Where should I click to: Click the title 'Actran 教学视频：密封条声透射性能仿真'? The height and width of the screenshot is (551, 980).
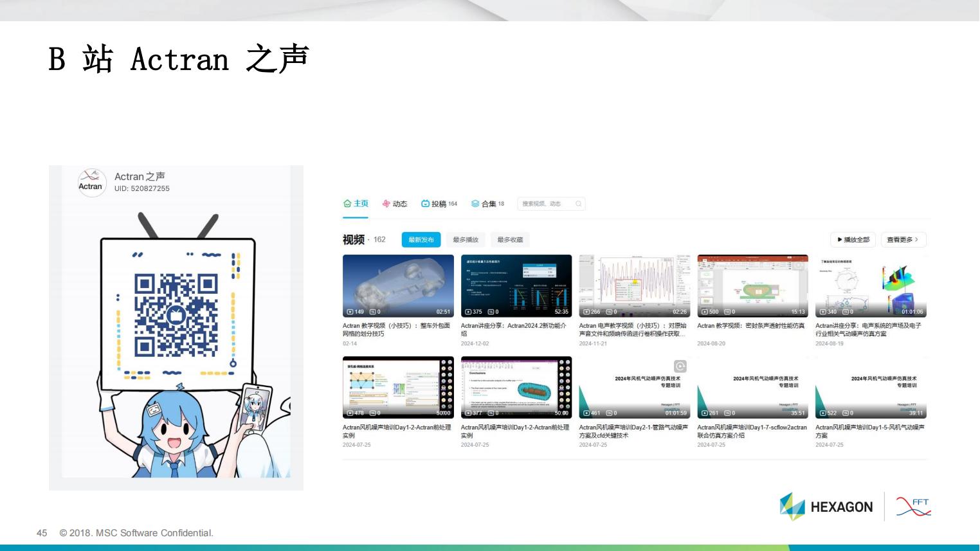751,326
